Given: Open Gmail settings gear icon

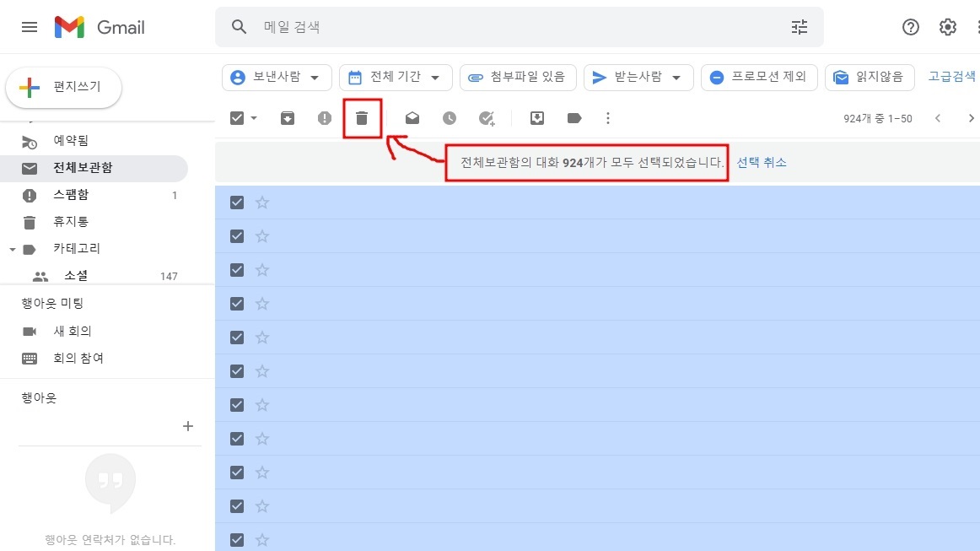Looking at the screenshot, I should (x=948, y=27).
